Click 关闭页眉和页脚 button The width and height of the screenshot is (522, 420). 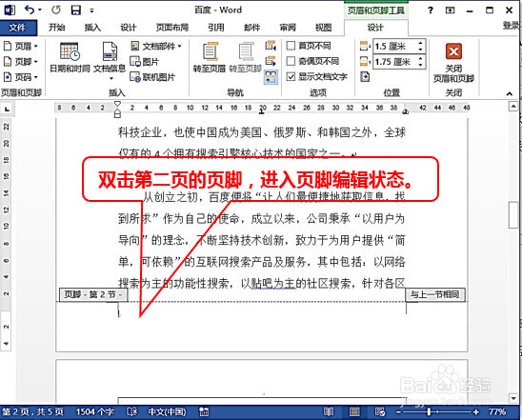(453, 63)
